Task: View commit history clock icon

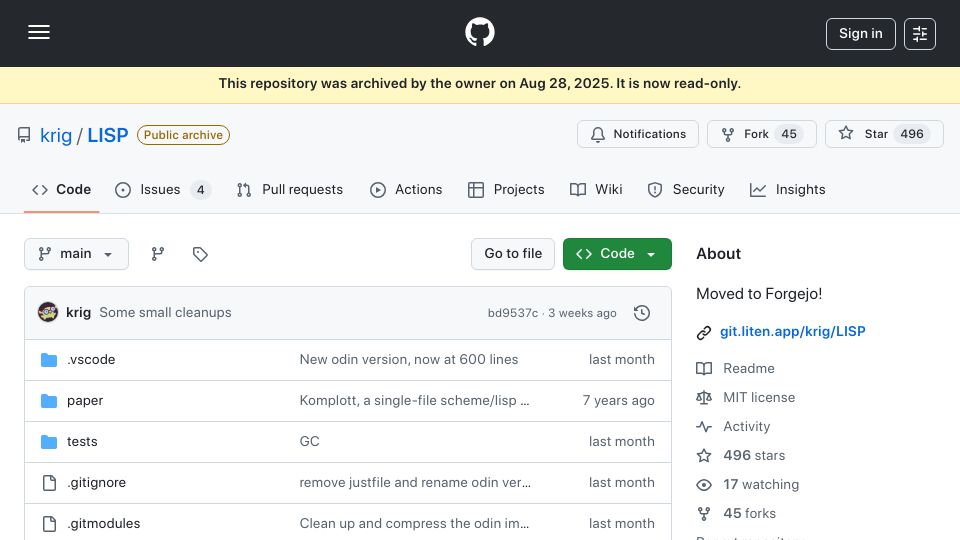Action: tap(642, 313)
